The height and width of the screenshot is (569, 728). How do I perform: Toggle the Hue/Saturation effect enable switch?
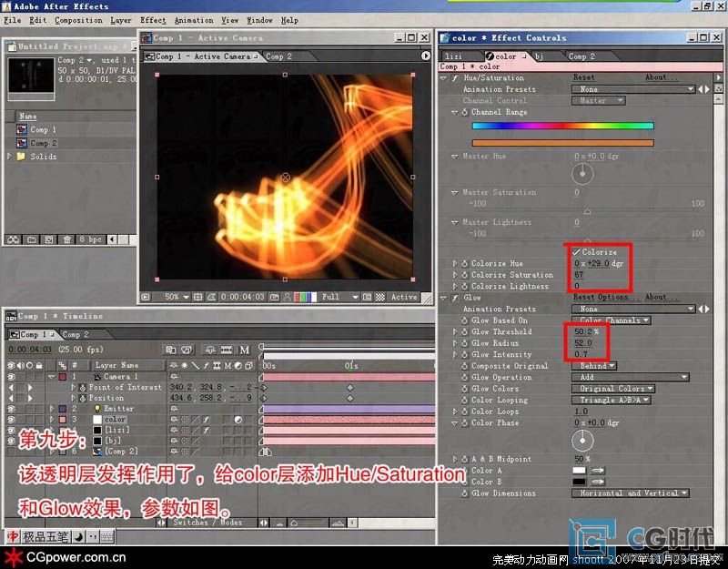click(x=456, y=78)
